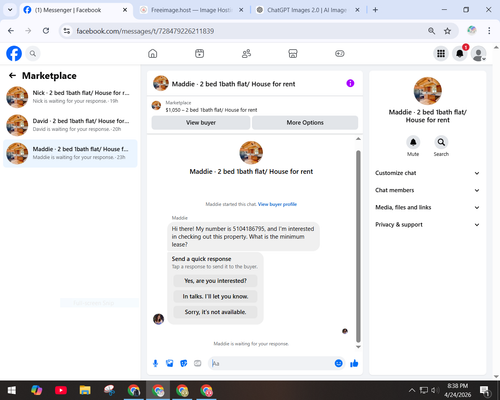Choose a GIF from the GIF icon
The image size is (500, 400).
point(197,363)
